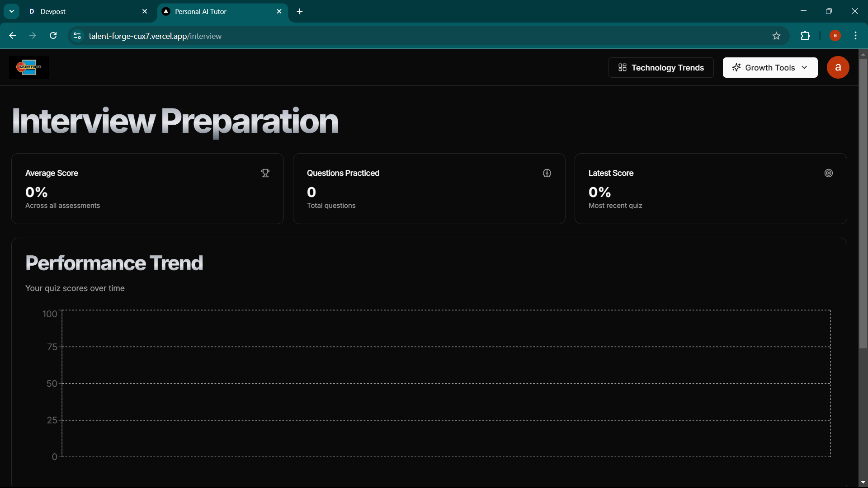Screen dimensions: 868x488
Task: Click the page vertical scrollbar thumb
Action: coord(863,203)
